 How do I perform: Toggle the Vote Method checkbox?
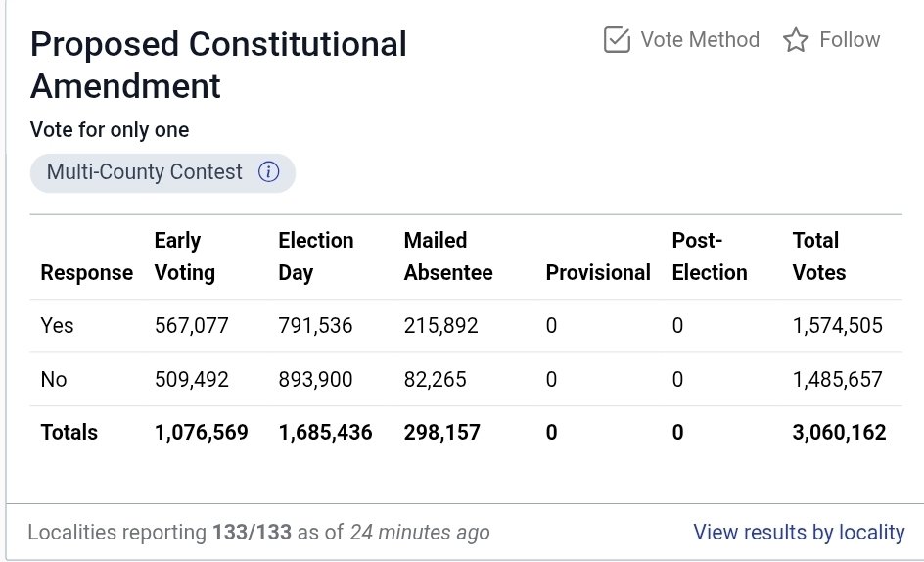(617, 40)
